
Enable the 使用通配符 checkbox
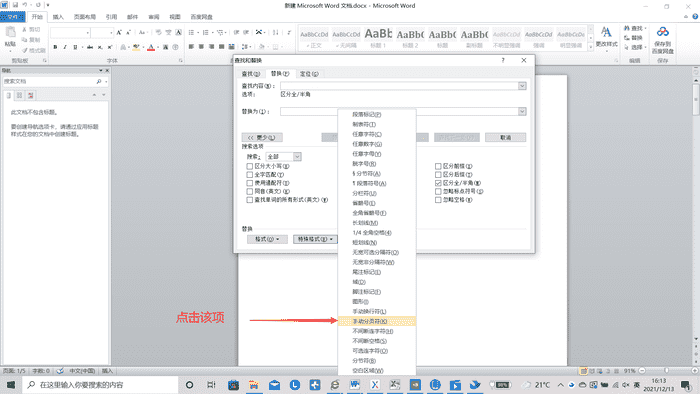(x=250, y=183)
